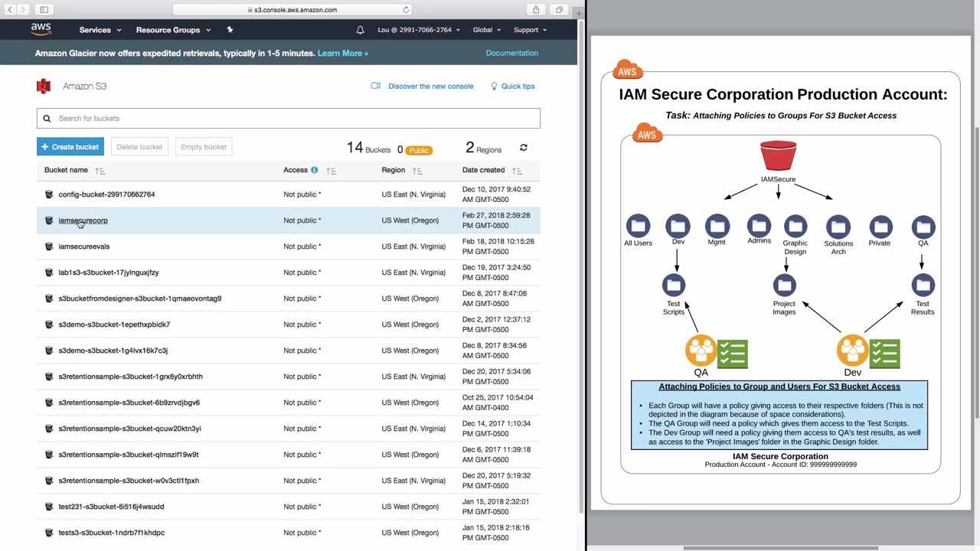Image resolution: width=980 pixels, height=551 pixels.
Task: Click the orange Public count badge
Action: click(419, 150)
